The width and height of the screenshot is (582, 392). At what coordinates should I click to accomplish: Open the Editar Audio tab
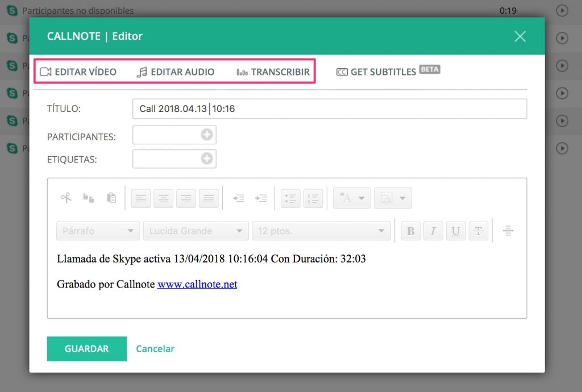pyautogui.click(x=176, y=72)
